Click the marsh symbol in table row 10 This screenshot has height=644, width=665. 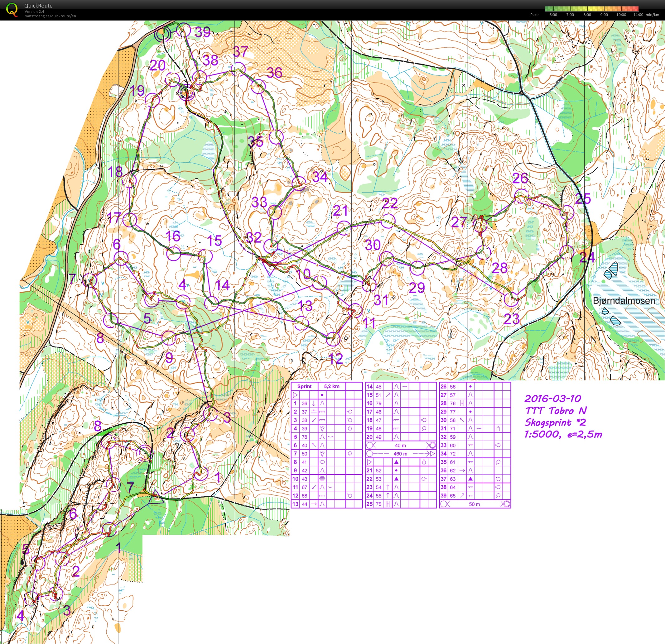(x=322, y=479)
